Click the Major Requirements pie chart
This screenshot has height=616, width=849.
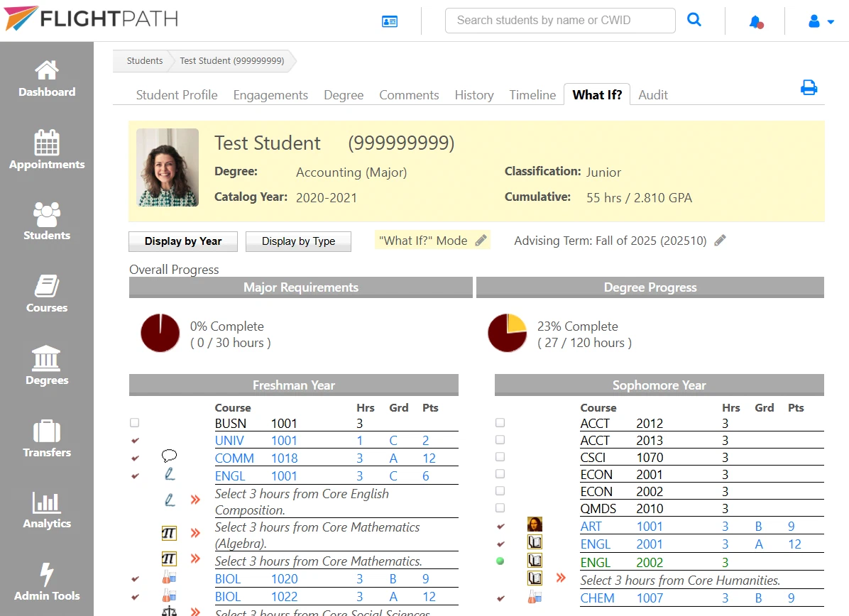click(x=160, y=333)
